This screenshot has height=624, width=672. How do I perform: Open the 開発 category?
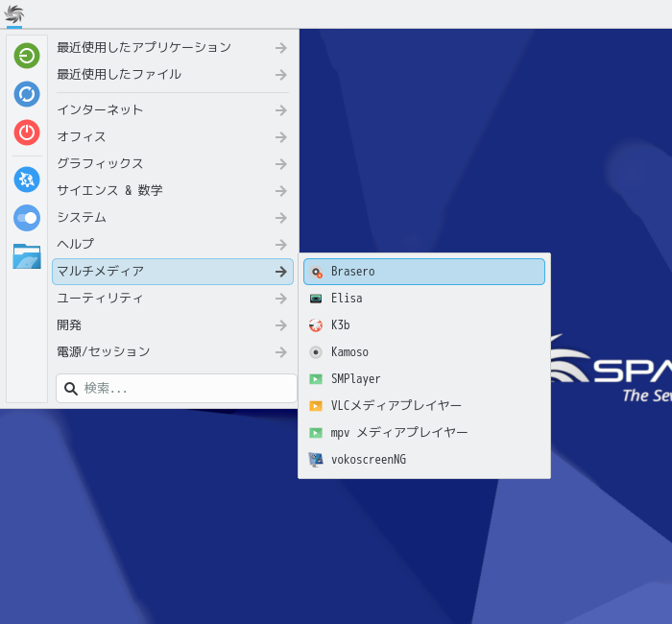coord(173,325)
